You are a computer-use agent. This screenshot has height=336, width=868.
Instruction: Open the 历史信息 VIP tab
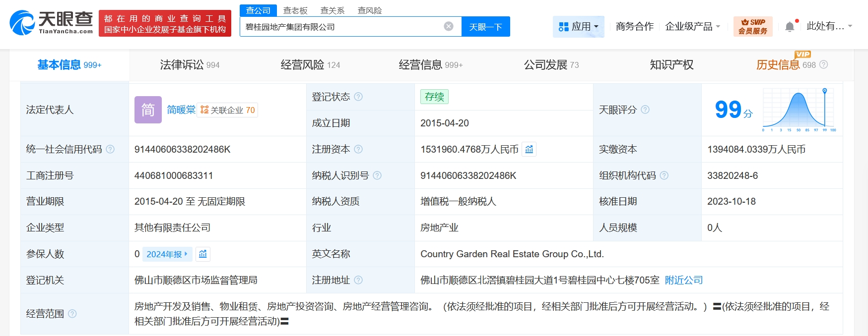(x=786, y=65)
